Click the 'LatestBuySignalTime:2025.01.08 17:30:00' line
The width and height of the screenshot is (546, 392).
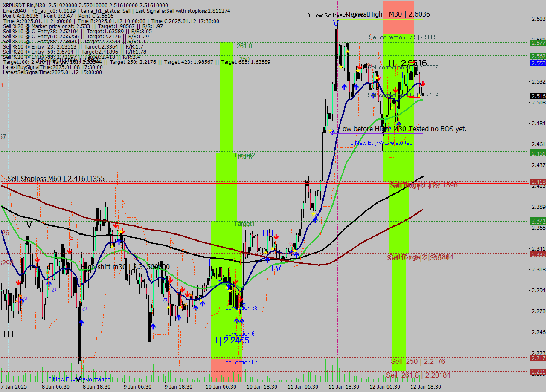[x=52, y=67]
